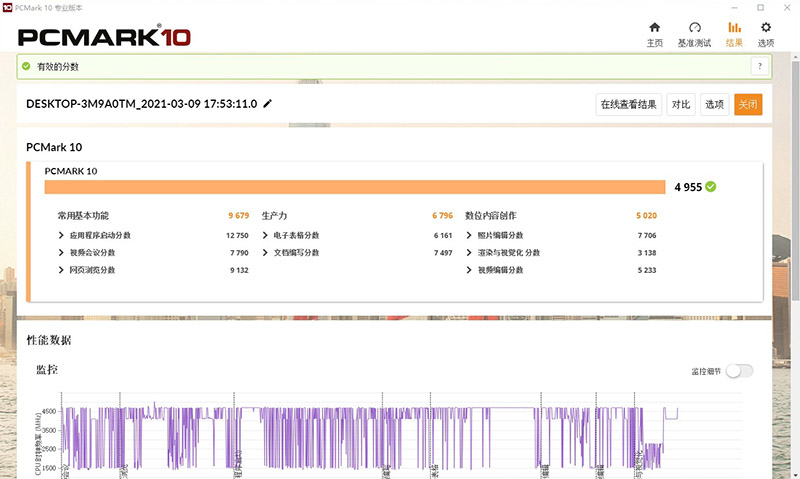Viewport: 800px width, 479px height.
Task: Click the pencil icon to rename result
Action: pyautogui.click(x=267, y=104)
